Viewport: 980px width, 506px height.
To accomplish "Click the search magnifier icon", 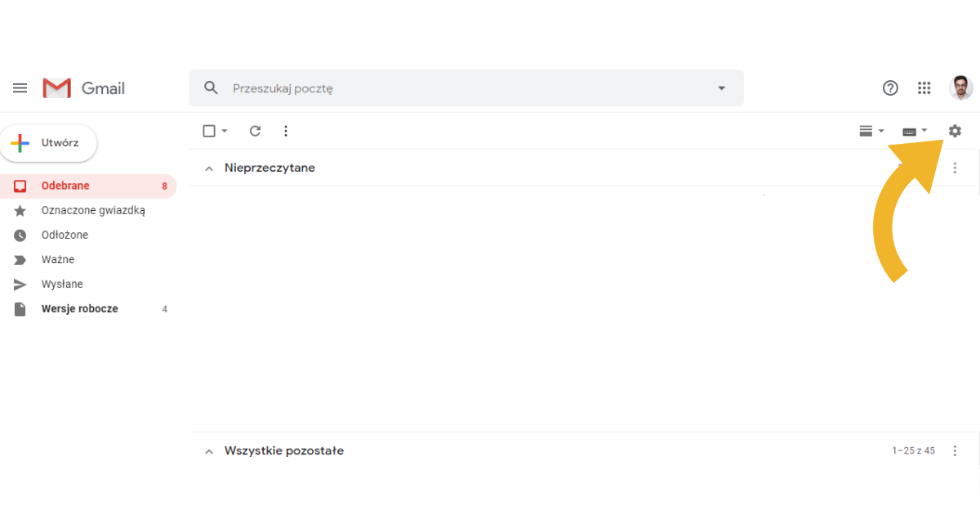I will click(212, 88).
